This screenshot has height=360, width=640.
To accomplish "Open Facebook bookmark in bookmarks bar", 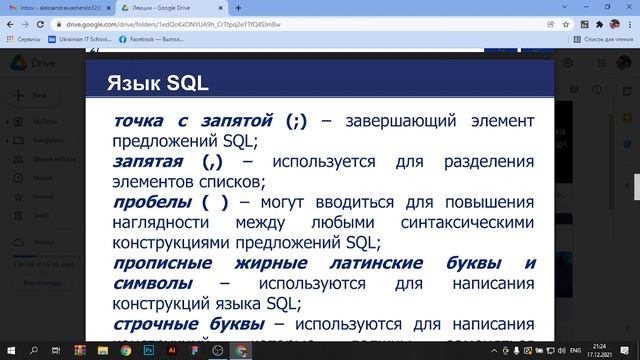I will (151, 39).
